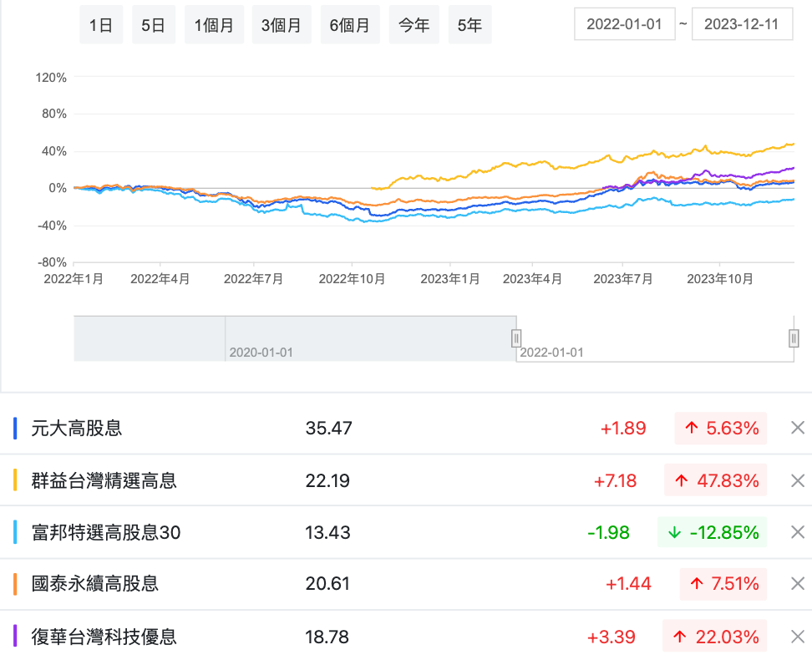Click the -12.85% loss badge
Screen dimensions: 812x660
click(713, 532)
